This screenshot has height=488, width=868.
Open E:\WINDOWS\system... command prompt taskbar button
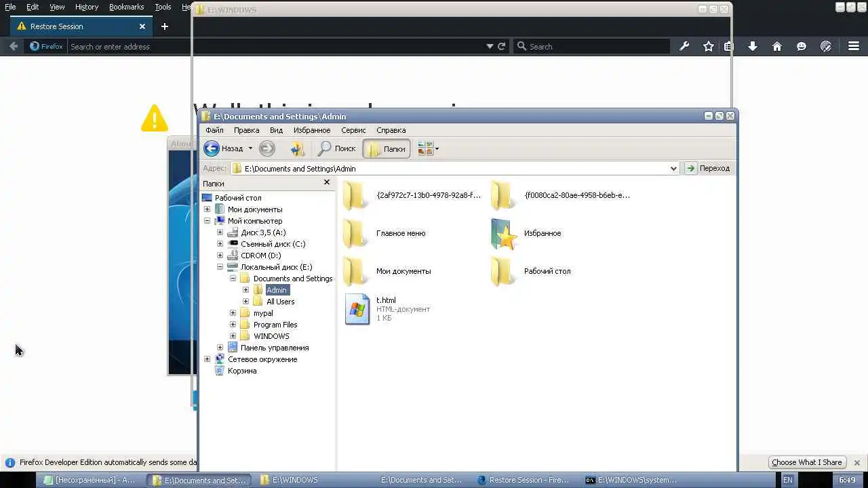631,480
